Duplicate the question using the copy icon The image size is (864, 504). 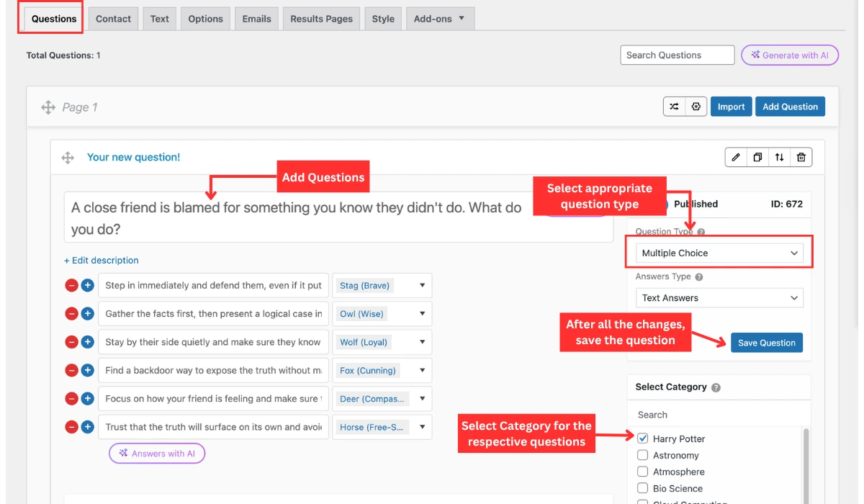click(x=757, y=157)
